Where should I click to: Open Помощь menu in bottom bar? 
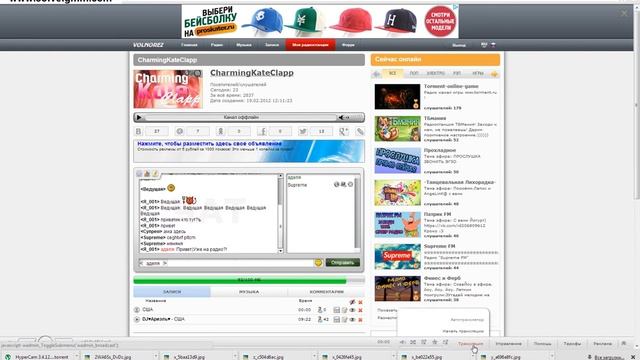point(542,344)
